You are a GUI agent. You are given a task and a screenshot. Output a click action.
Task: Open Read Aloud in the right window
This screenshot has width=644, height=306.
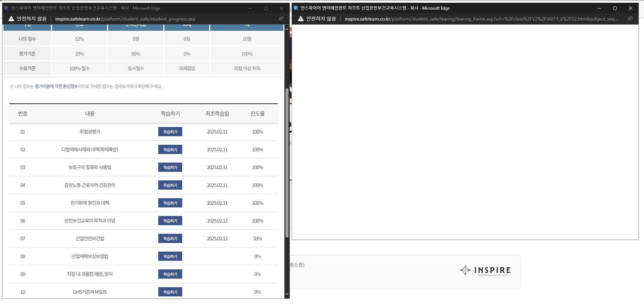coord(630,19)
